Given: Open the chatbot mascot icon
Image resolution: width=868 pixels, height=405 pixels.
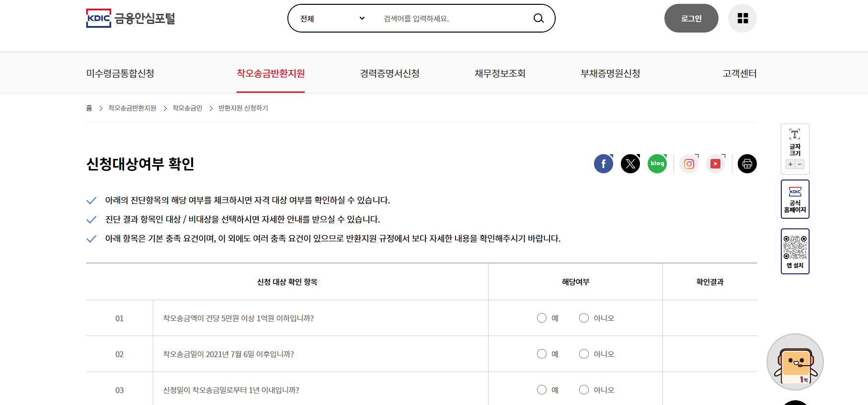Looking at the screenshot, I should click(795, 362).
